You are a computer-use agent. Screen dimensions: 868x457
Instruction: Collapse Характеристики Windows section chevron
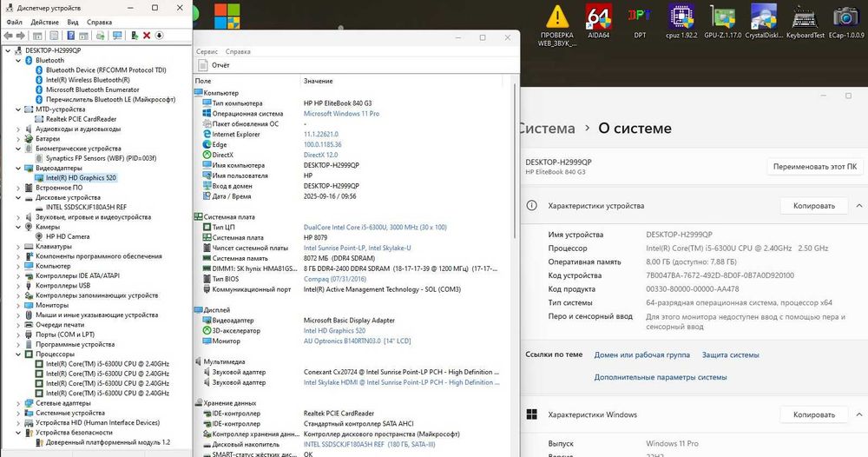859,414
